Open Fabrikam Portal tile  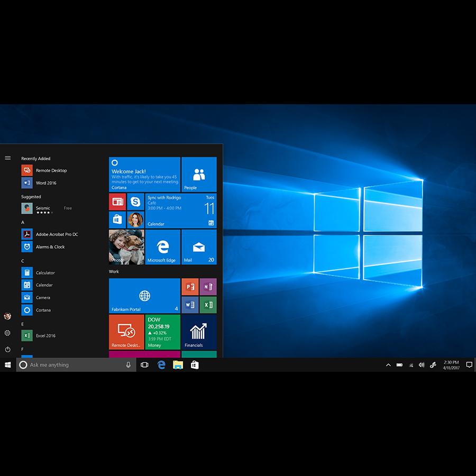pyautogui.click(x=144, y=296)
